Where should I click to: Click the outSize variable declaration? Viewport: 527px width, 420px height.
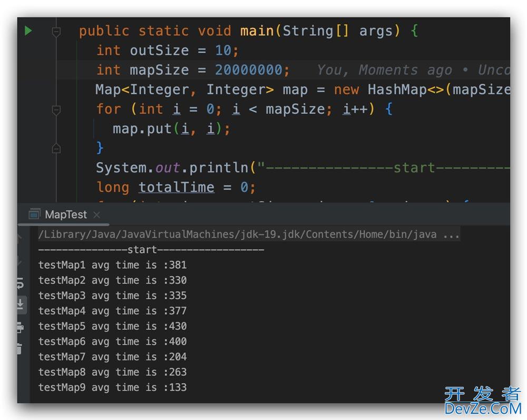159,51
